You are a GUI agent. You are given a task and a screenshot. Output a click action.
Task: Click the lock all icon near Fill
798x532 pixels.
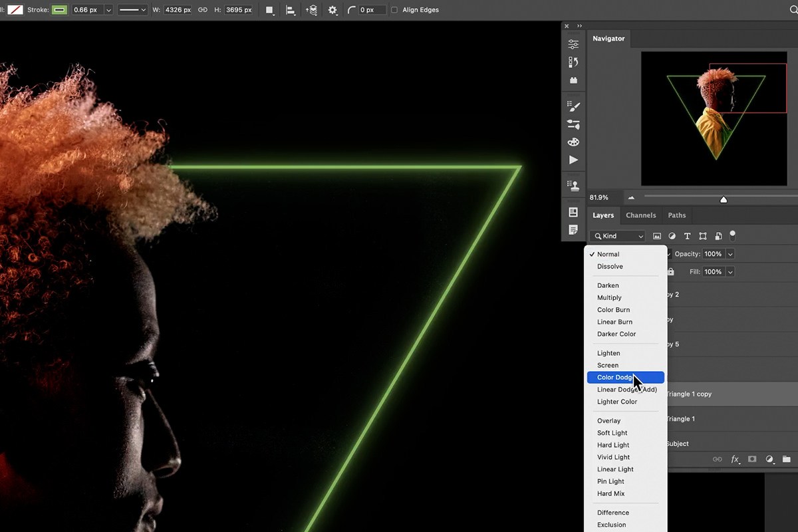[x=670, y=272]
